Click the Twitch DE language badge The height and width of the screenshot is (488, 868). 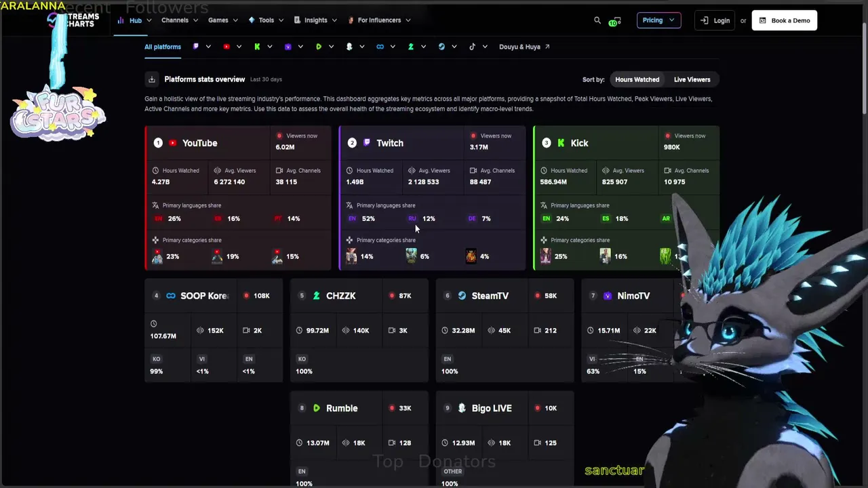pos(472,218)
